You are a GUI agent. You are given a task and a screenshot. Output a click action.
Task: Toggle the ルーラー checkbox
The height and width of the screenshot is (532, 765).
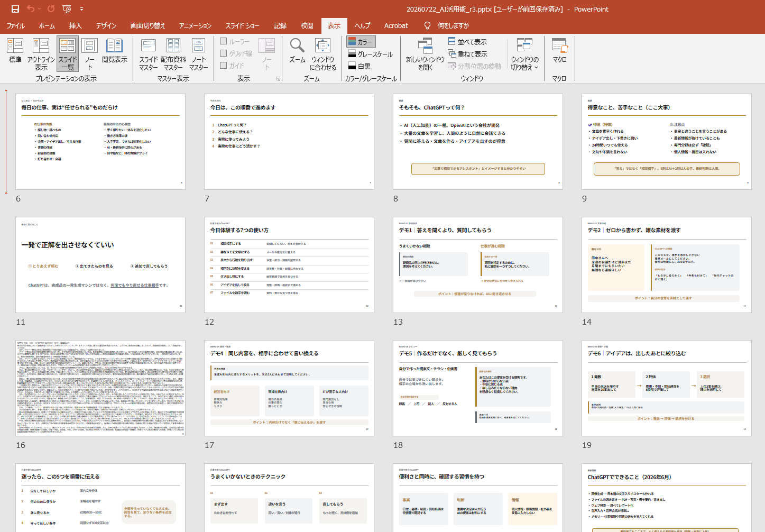click(x=235, y=41)
